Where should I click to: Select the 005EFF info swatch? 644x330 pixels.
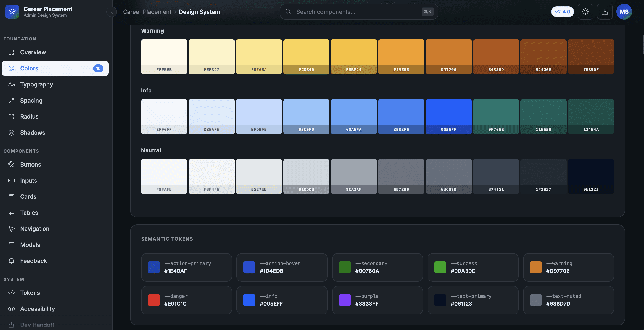pyautogui.click(x=449, y=117)
